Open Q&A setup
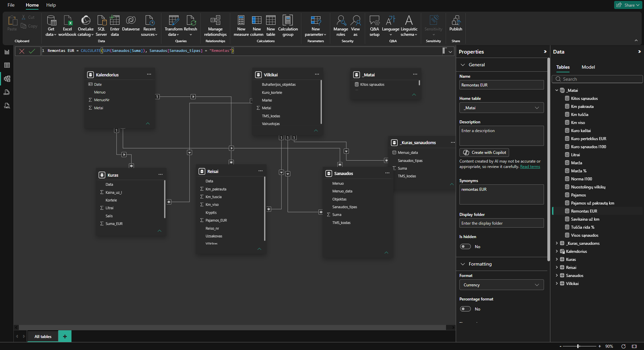 pyautogui.click(x=374, y=26)
